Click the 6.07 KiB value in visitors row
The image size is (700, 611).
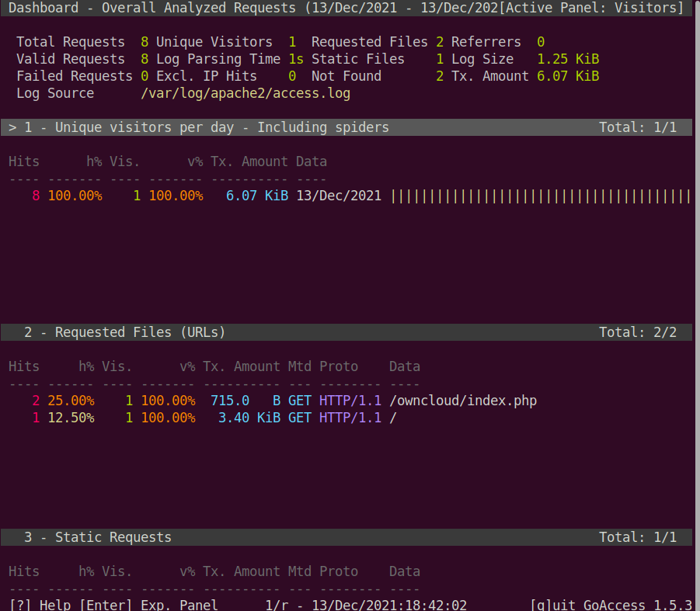257,196
